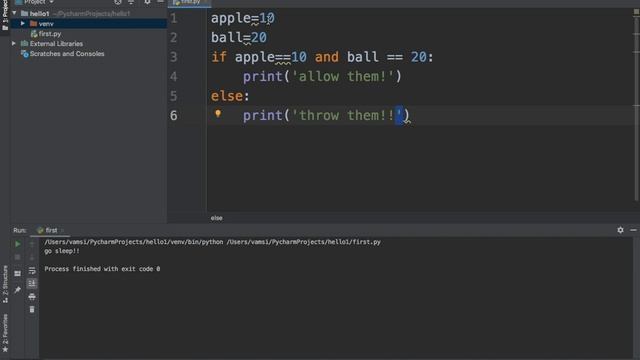Place cursor in 'allow them!' string
Screen dimensions: 640x360
pos(343,77)
